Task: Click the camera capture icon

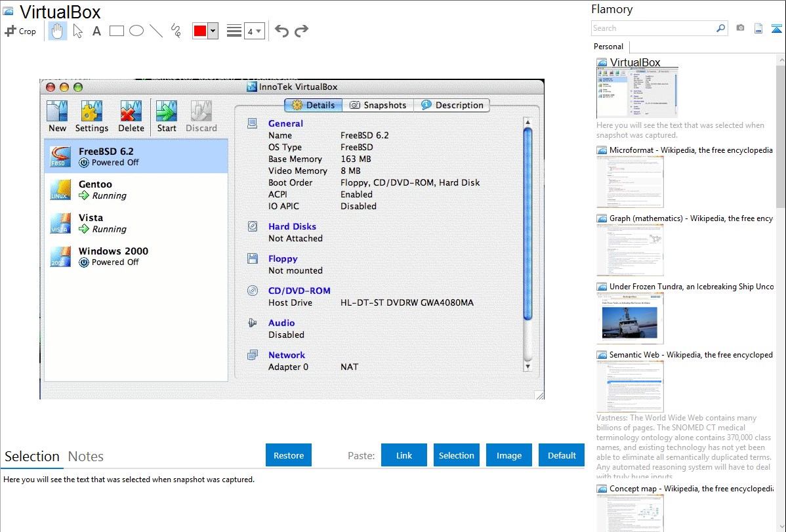Action: (740, 28)
